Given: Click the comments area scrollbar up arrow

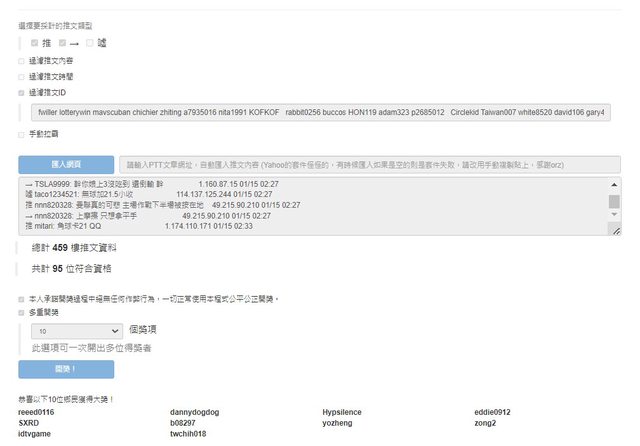Looking at the screenshot, I should click(x=614, y=185).
